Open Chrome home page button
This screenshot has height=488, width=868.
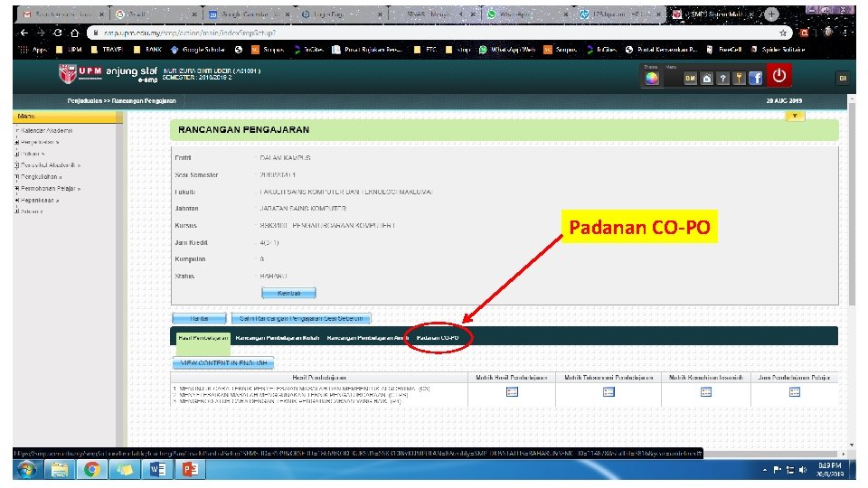point(75,33)
